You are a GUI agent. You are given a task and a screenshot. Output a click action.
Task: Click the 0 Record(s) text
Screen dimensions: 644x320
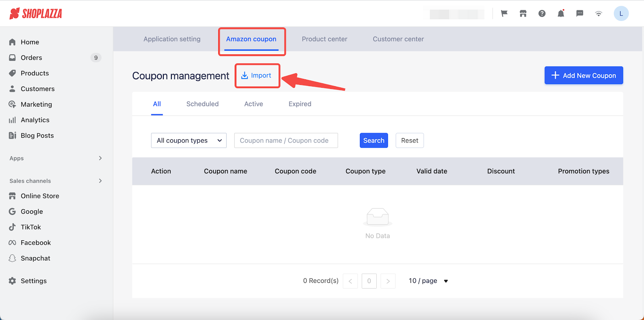321,281
